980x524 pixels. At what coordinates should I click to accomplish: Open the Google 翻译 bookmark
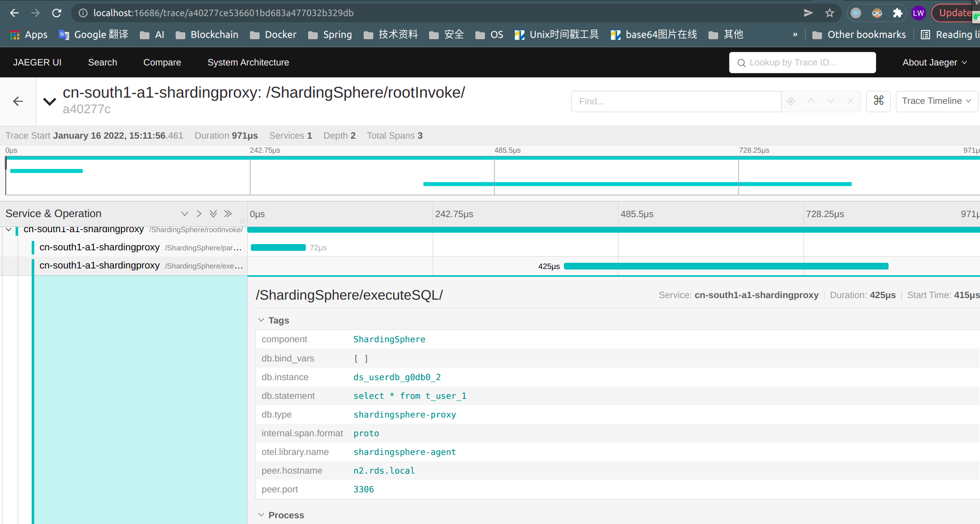pyautogui.click(x=93, y=35)
